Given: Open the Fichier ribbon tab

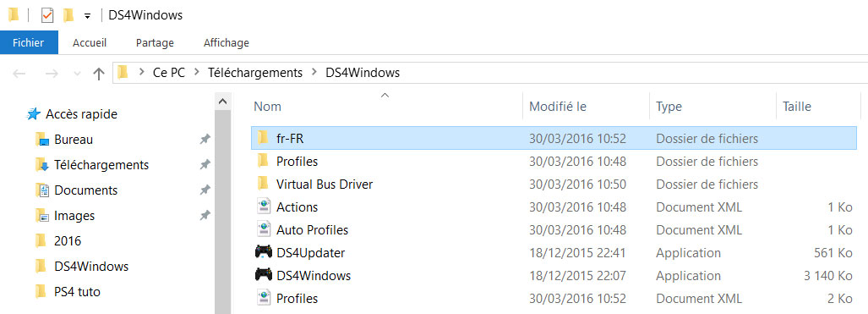Looking at the screenshot, I should pyautogui.click(x=29, y=42).
